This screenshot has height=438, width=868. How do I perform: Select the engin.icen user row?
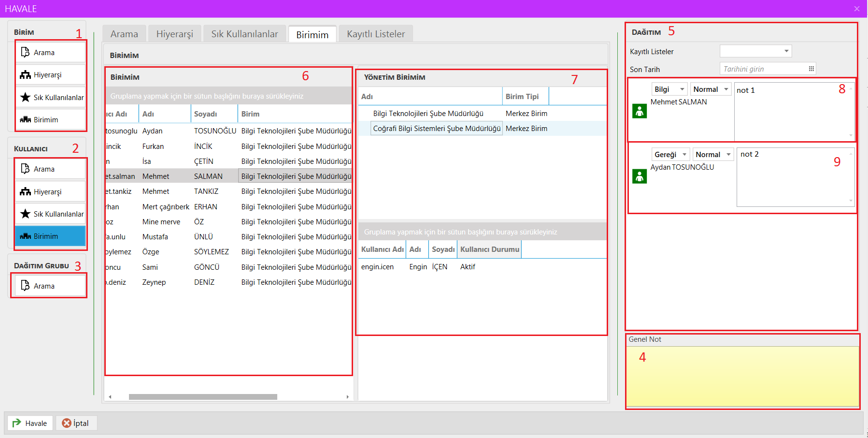[482, 266]
